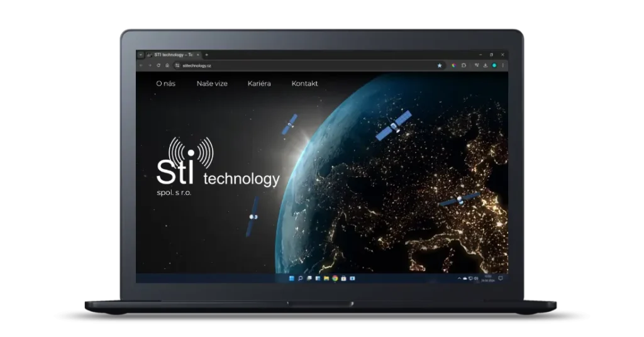
Task: Open Windows taskbar search
Action: click(300, 279)
